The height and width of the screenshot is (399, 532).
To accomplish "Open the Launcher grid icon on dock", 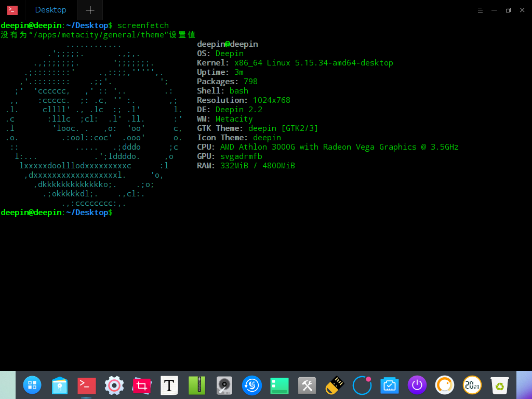I will coord(32,385).
